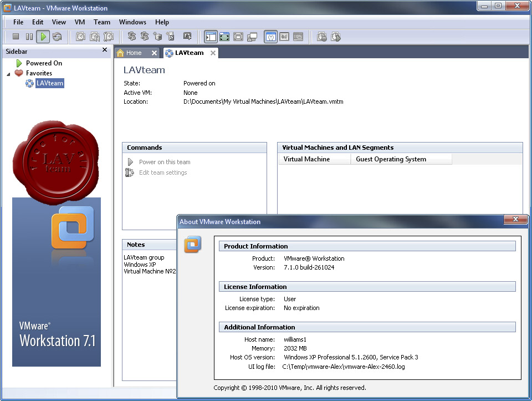Viewport: 532px width, 401px height.
Task: Click the License Information section header
Action: coord(367,287)
